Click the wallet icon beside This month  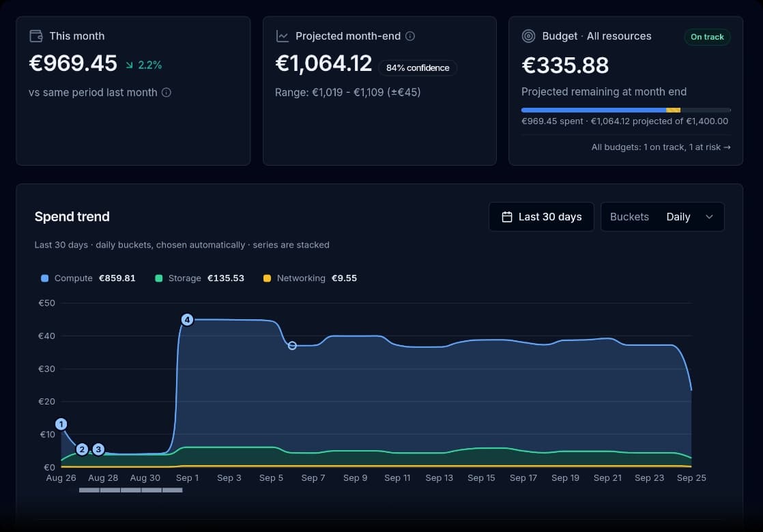click(x=36, y=36)
